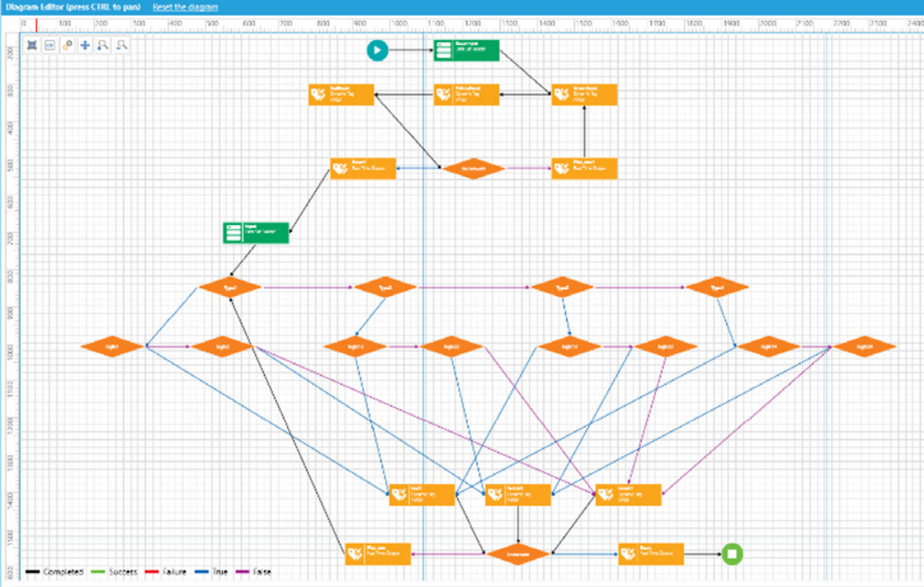Select top-left orange Dynamic Tag node
The height and width of the screenshot is (587, 924).
pyautogui.click(x=341, y=95)
